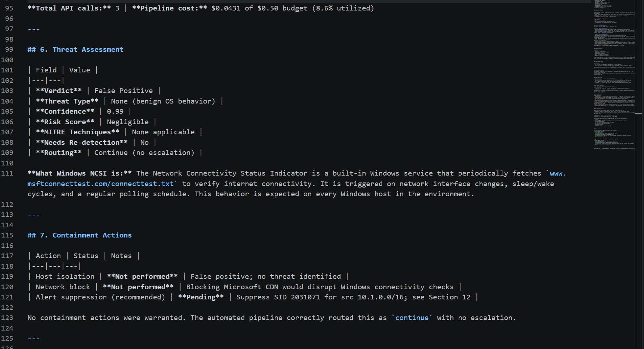Click line number 115 in the gutter
Viewport: 644px width, 349px height.
click(x=7, y=235)
